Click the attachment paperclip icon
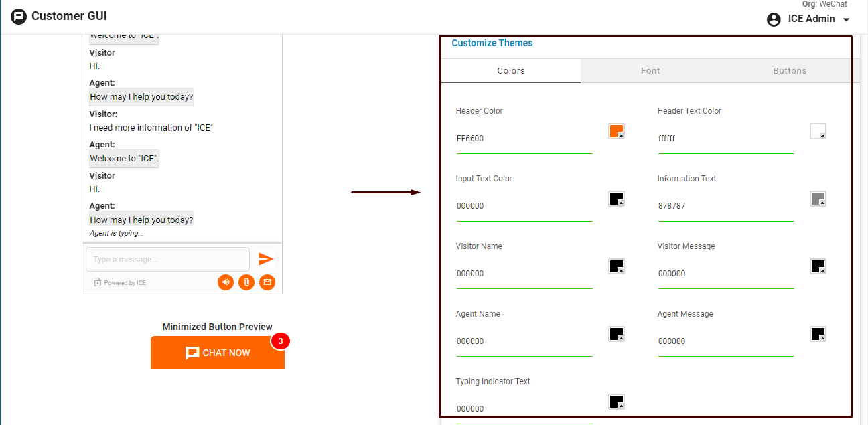This screenshot has height=425, width=868. 246,282
